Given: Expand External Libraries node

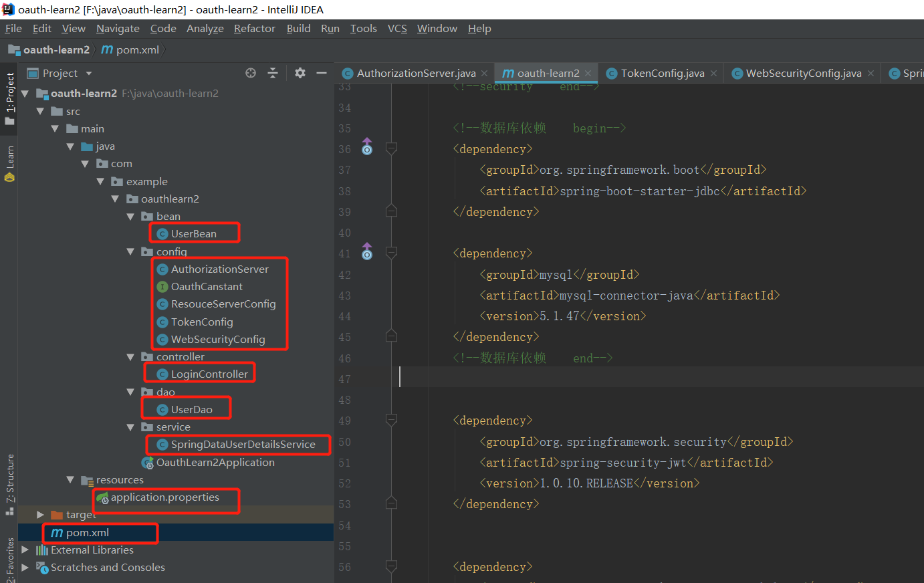Looking at the screenshot, I should (25, 550).
